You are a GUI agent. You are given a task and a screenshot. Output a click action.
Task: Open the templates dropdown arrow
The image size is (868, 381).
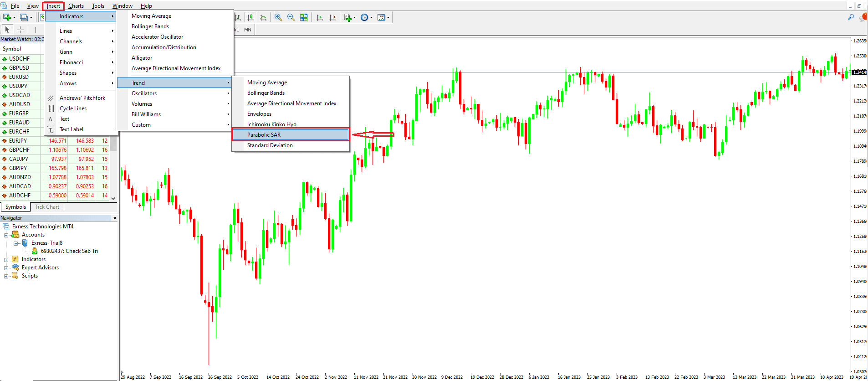tap(388, 17)
